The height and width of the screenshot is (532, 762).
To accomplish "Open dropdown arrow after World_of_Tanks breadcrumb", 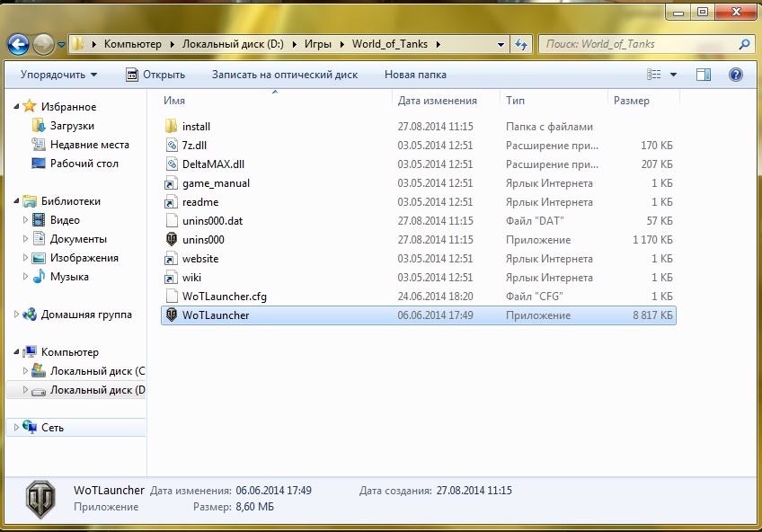I will coord(439,45).
